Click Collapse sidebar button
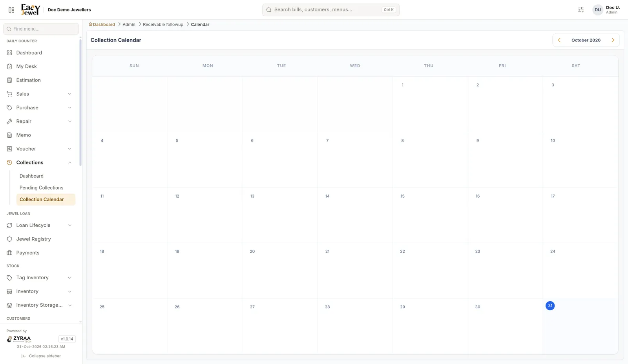Viewport: 628px width, 364px height. pos(41,356)
